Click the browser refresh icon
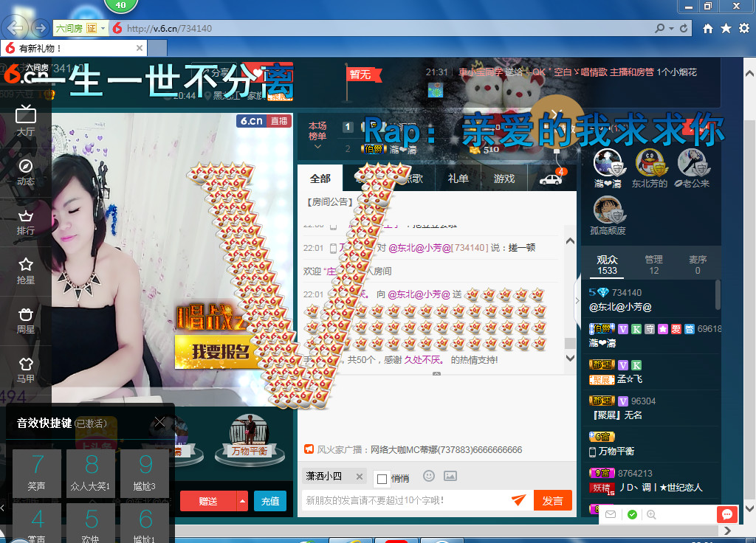 684,29
